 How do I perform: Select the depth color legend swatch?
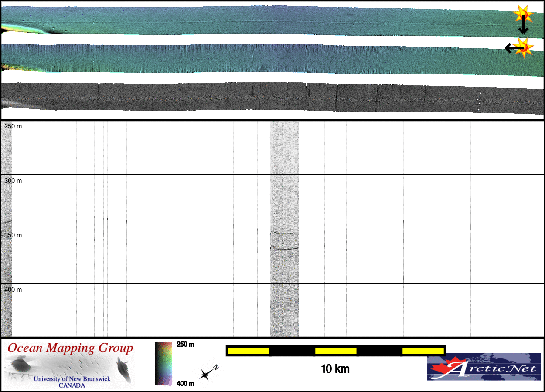[x=163, y=364]
